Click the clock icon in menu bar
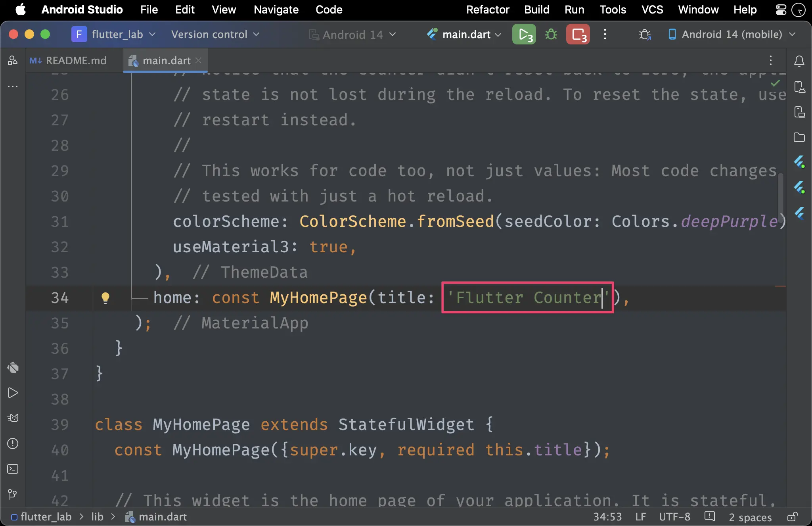Image resolution: width=812 pixels, height=526 pixels. 799,10
